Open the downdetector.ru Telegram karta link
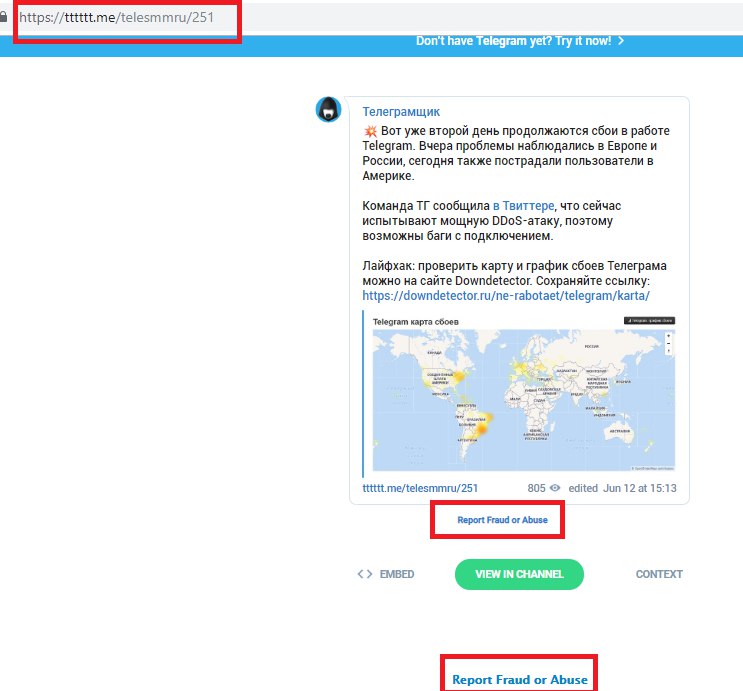Image resolution: width=743 pixels, height=691 pixels. pos(506,296)
